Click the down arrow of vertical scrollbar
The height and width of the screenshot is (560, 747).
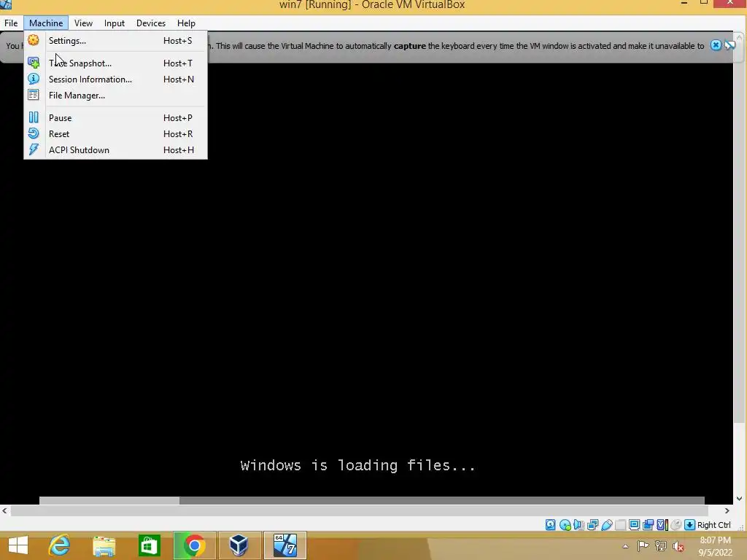point(740,499)
